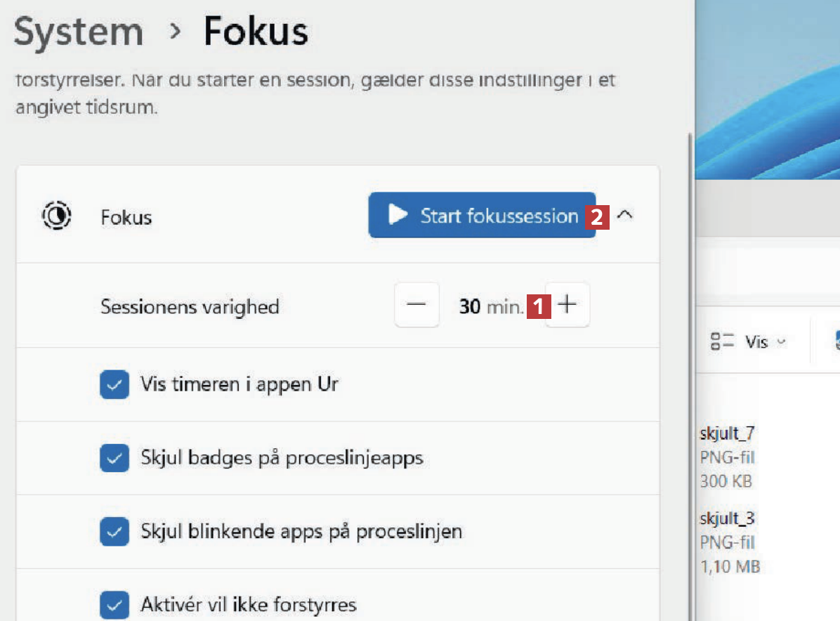Click the 30 min. duration value

[x=491, y=306]
